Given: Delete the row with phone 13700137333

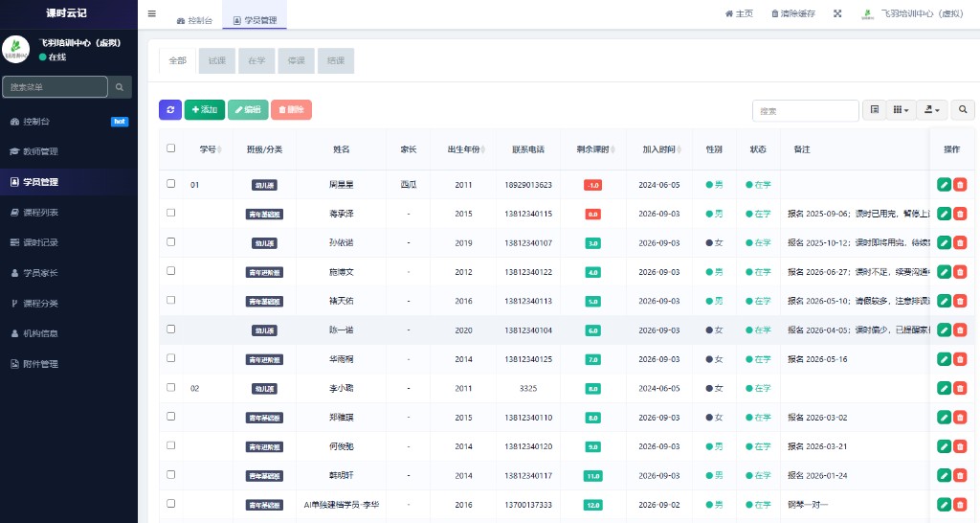Looking at the screenshot, I should [960, 505].
